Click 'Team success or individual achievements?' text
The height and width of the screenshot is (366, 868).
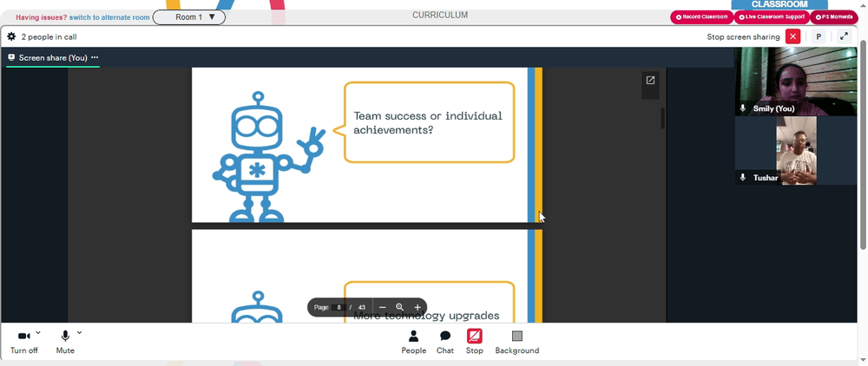coord(428,123)
